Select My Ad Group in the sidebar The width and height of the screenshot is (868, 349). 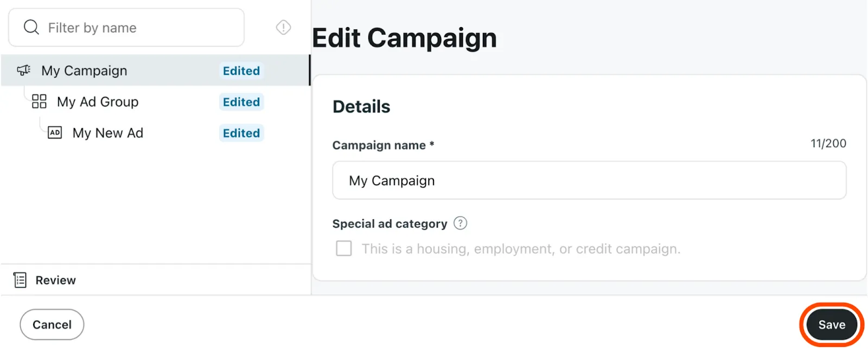98,101
